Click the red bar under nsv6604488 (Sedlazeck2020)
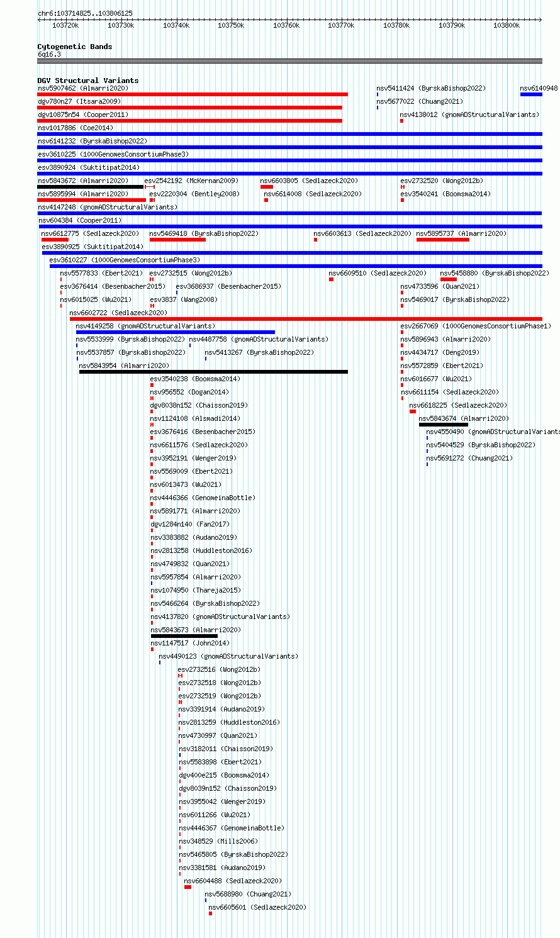This screenshot has width=560, height=938. pyautogui.click(x=188, y=887)
